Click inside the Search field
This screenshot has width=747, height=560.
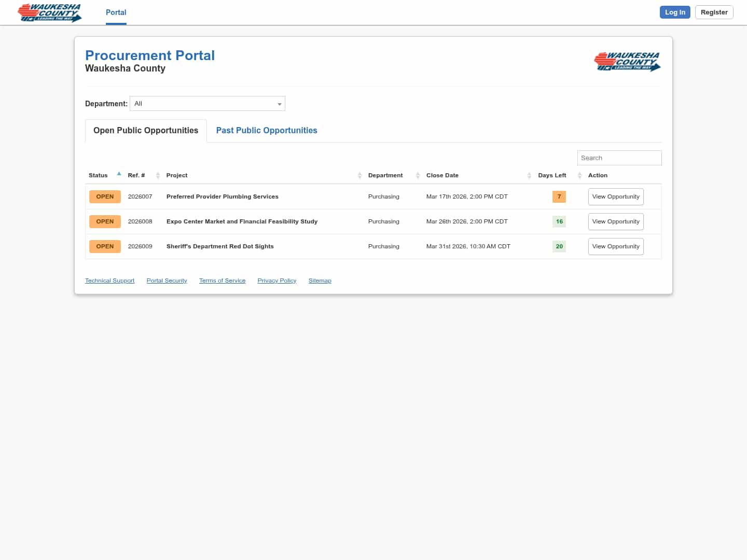[x=619, y=158]
